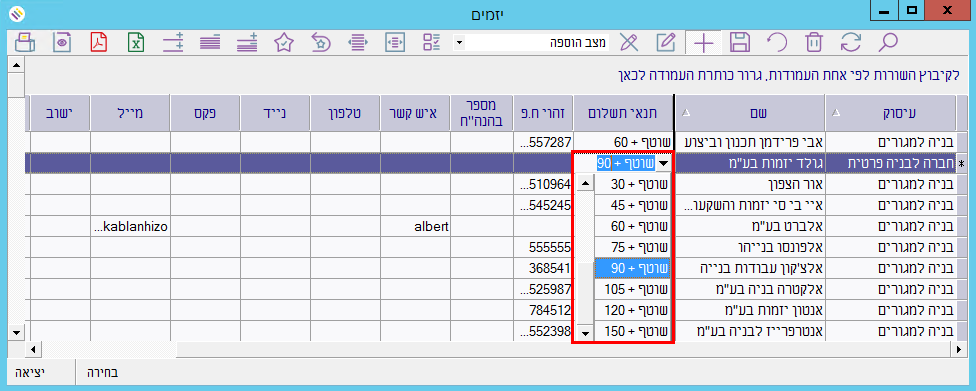Click payment terms list scroll down arrow
The width and height of the screenshot is (976, 391).
point(584,333)
